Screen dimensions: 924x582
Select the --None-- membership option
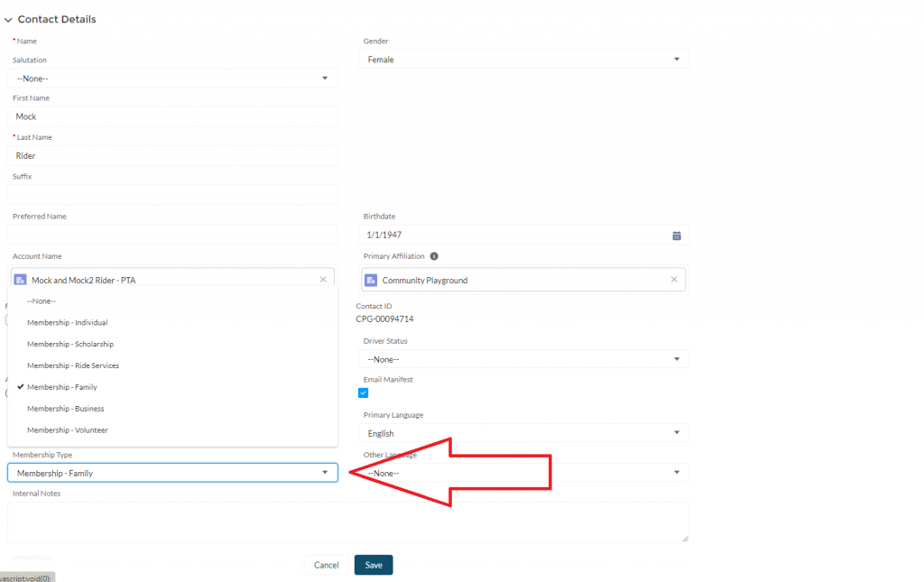pyautogui.click(x=42, y=300)
